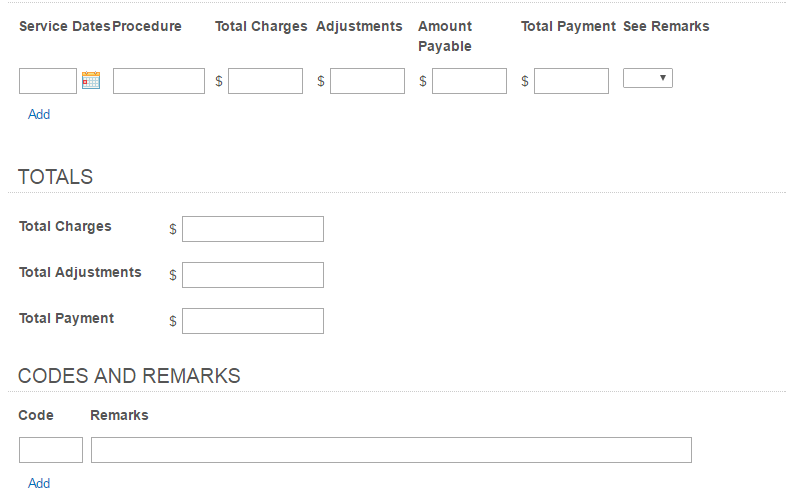Open the Service Dates calendar picker icon
Image resolution: width=795 pixels, height=501 pixels.
click(91, 80)
